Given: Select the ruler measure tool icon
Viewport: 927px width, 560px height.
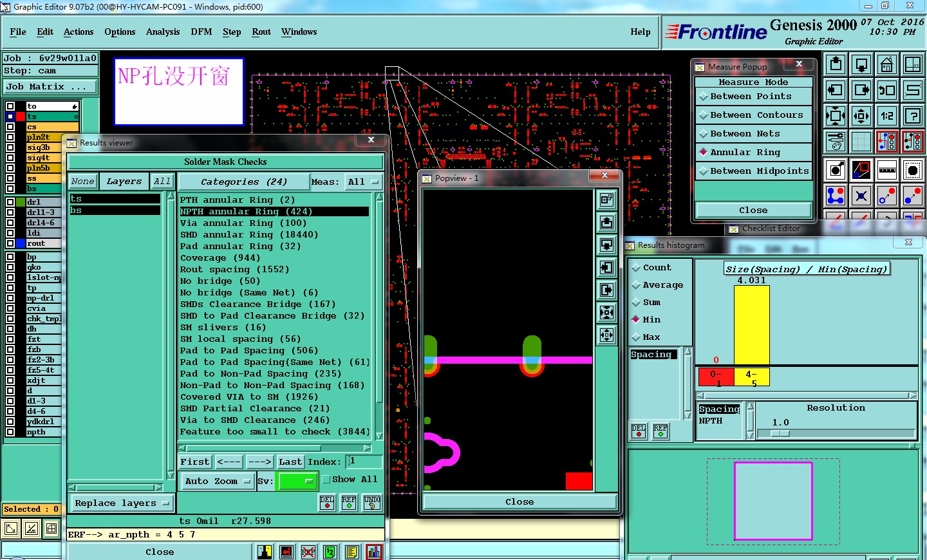Looking at the screenshot, I should click(x=887, y=170).
